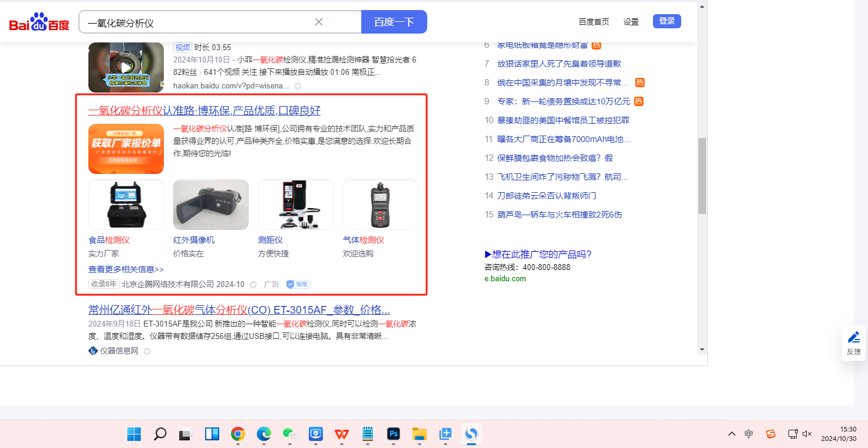Screen dimensions: 868x448
Task: Click 想在此推广您的产品吗 promotion link
Action: [x=538, y=254]
